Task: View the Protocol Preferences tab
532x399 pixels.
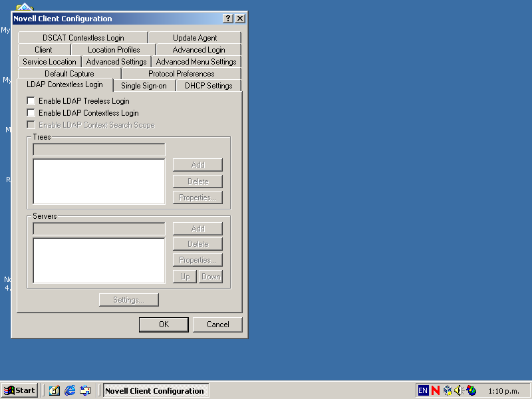Action: [x=181, y=74]
